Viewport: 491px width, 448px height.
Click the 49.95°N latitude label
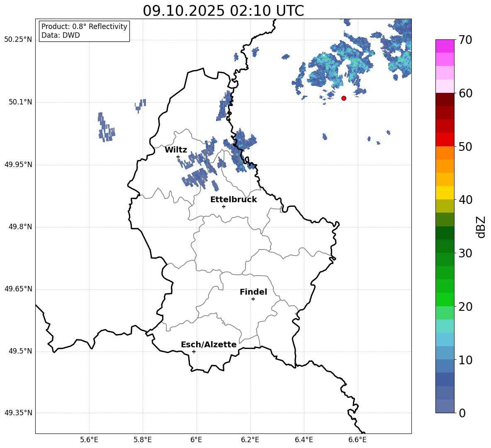pyautogui.click(x=18, y=165)
